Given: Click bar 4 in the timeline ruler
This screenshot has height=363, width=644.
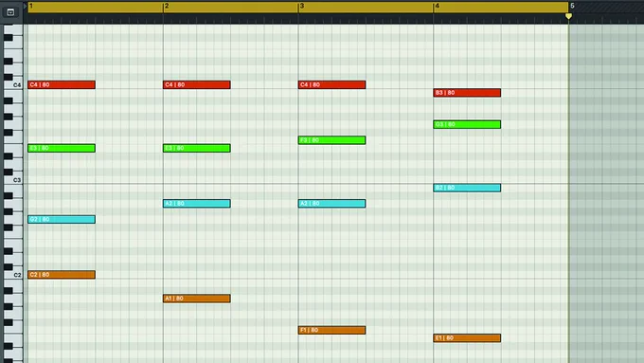Looking at the screenshot, I should click(437, 6).
